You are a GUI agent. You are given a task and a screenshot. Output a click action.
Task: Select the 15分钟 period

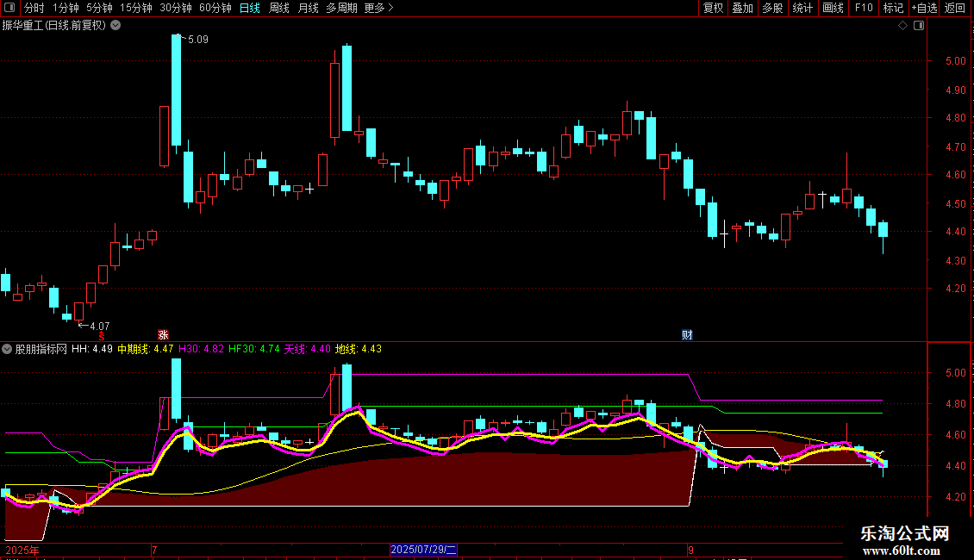[136, 8]
